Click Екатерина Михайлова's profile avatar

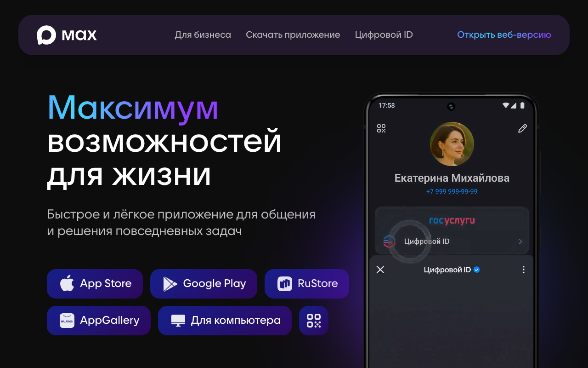tap(452, 144)
